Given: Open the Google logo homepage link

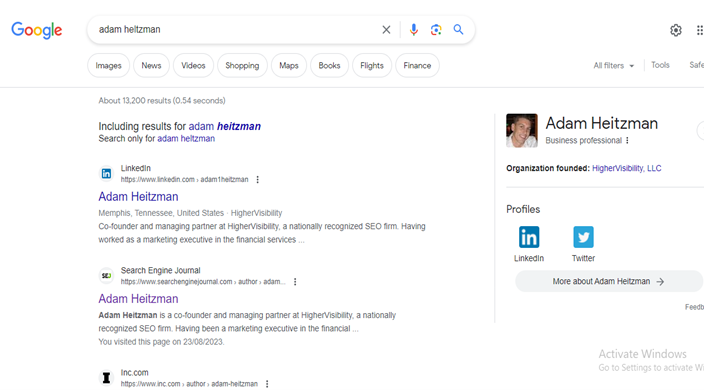Looking at the screenshot, I should click(37, 30).
